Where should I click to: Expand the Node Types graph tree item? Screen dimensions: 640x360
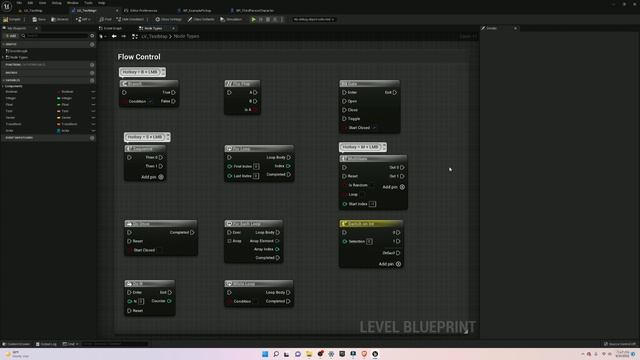pyautogui.click(x=3, y=58)
